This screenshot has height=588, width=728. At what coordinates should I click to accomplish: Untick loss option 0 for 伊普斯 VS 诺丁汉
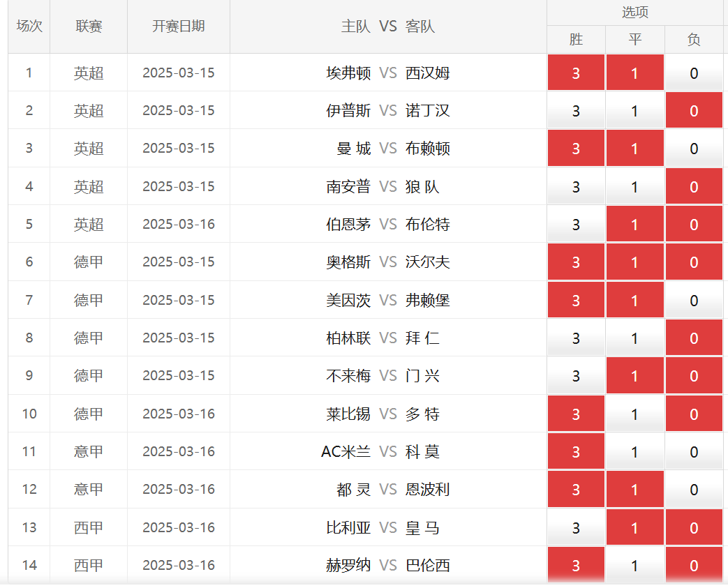(694, 110)
